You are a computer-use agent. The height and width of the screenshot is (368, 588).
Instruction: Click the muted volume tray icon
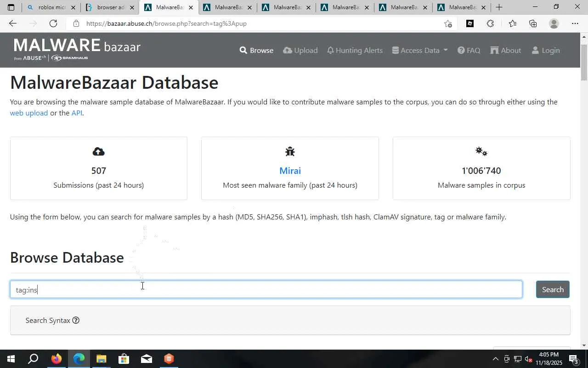tap(529, 359)
